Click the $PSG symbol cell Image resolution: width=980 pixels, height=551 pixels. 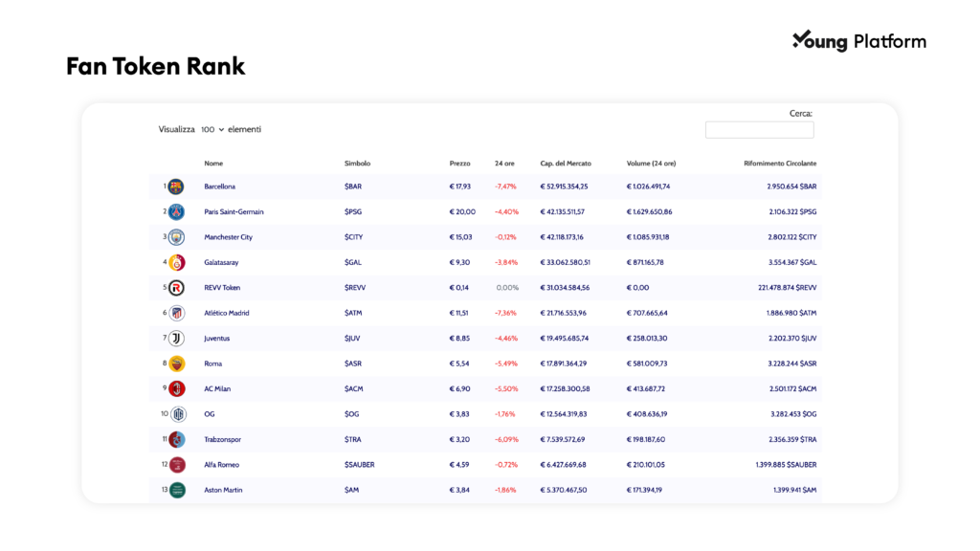click(x=353, y=211)
